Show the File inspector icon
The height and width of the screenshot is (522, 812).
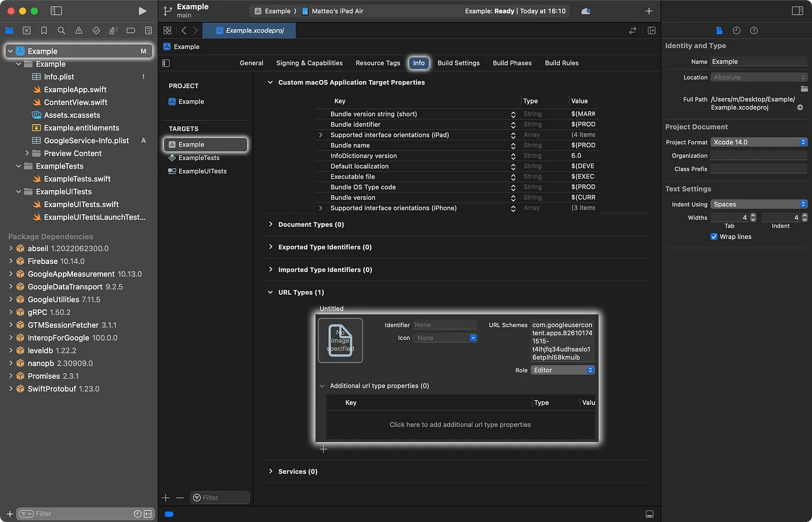click(x=719, y=30)
